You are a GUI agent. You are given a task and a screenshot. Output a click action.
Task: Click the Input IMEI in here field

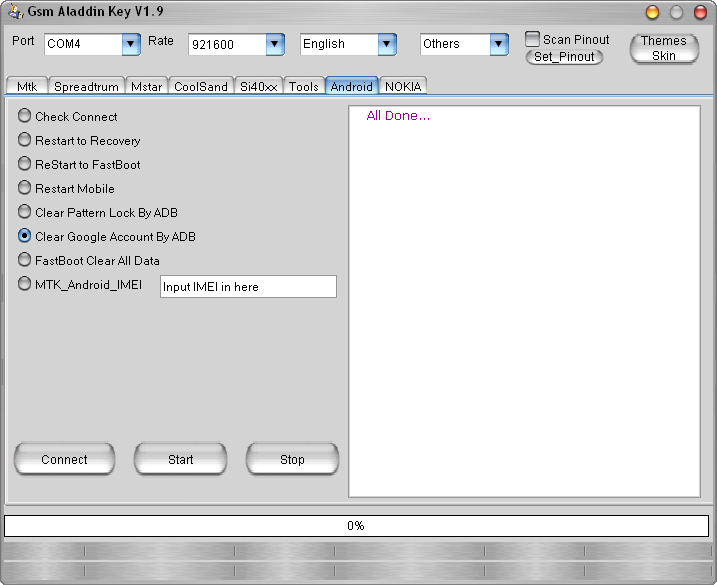click(x=248, y=286)
